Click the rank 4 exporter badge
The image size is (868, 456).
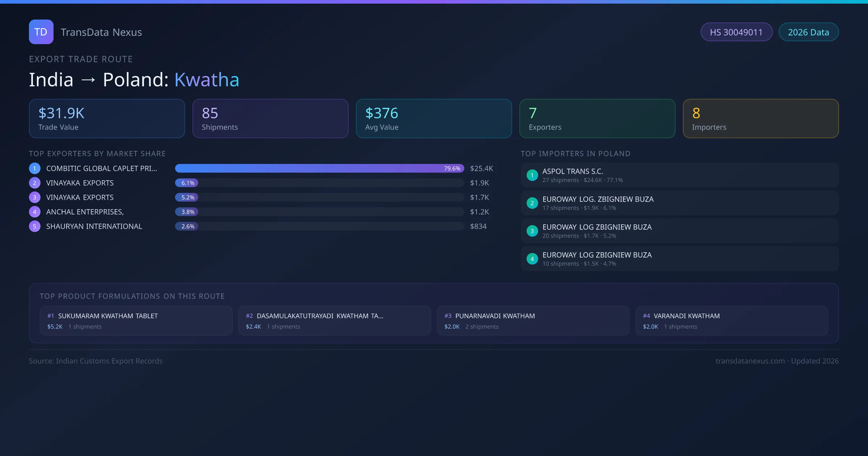pyautogui.click(x=35, y=212)
